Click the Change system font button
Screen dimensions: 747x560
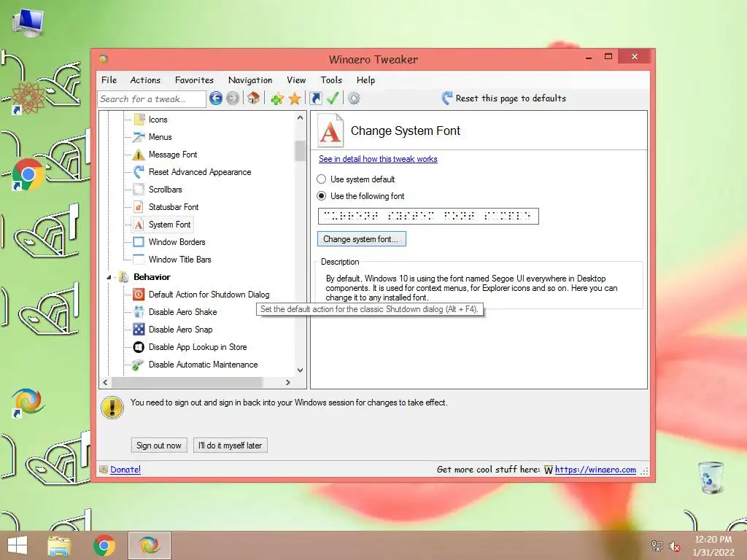[362, 239]
